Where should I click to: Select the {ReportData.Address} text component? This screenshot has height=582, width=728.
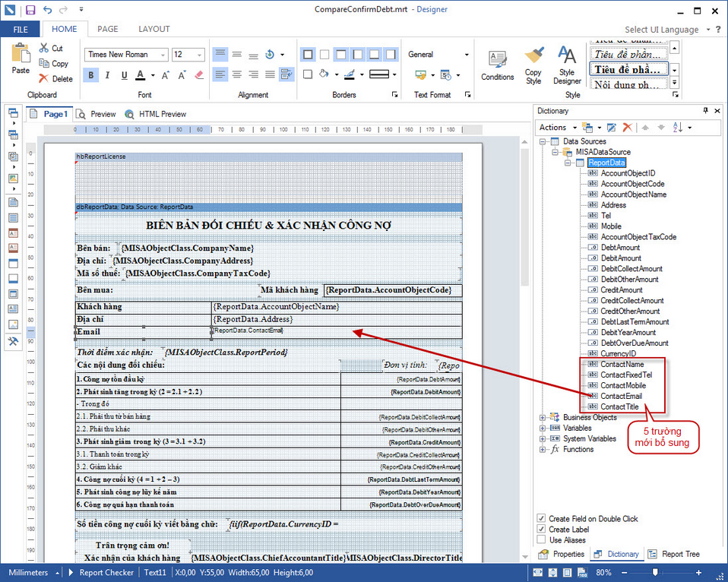click(337, 319)
